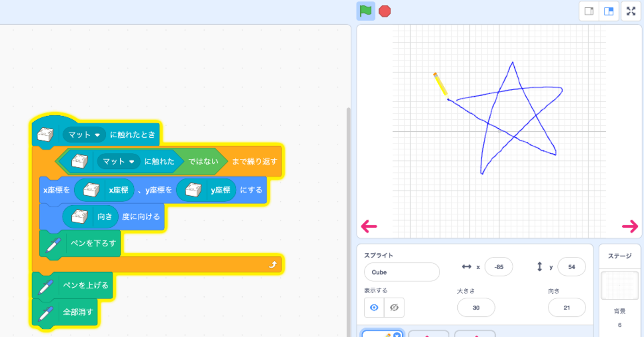Click the pink right arrow under the stage
The image size is (644, 337).
(x=630, y=226)
